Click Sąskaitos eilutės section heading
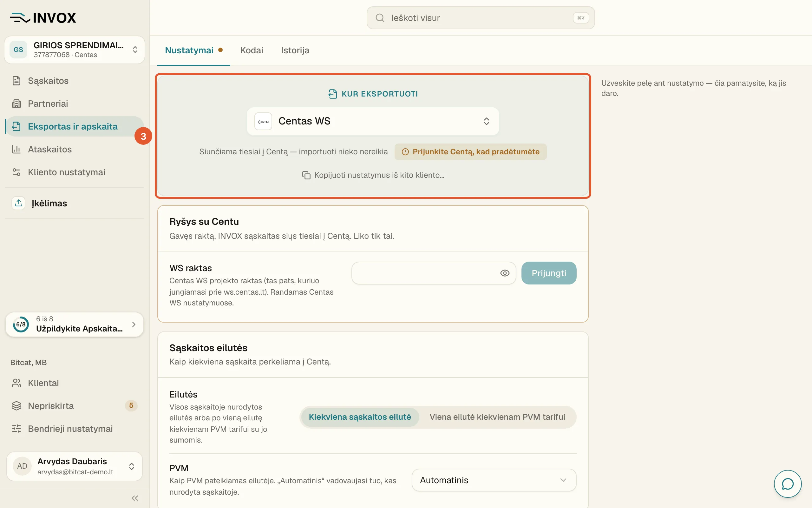The width and height of the screenshot is (812, 508). (208, 348)
